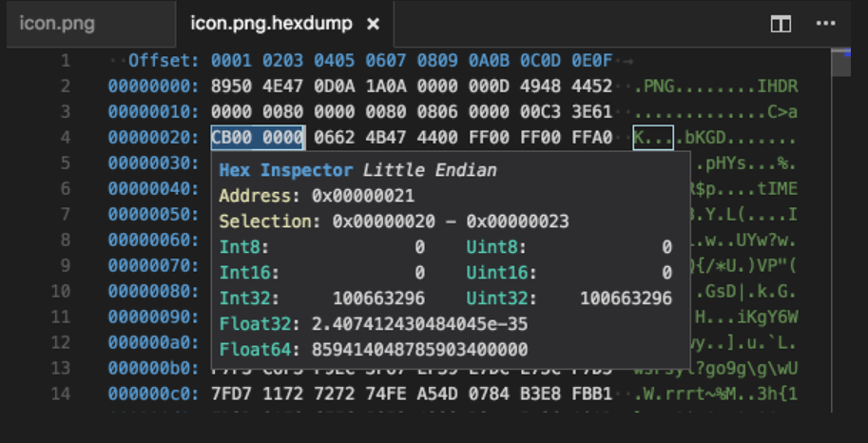Split the editor with the layout icon
This screenshot has width=868, height=443.
pyautogui.click(x=781, y=24)
